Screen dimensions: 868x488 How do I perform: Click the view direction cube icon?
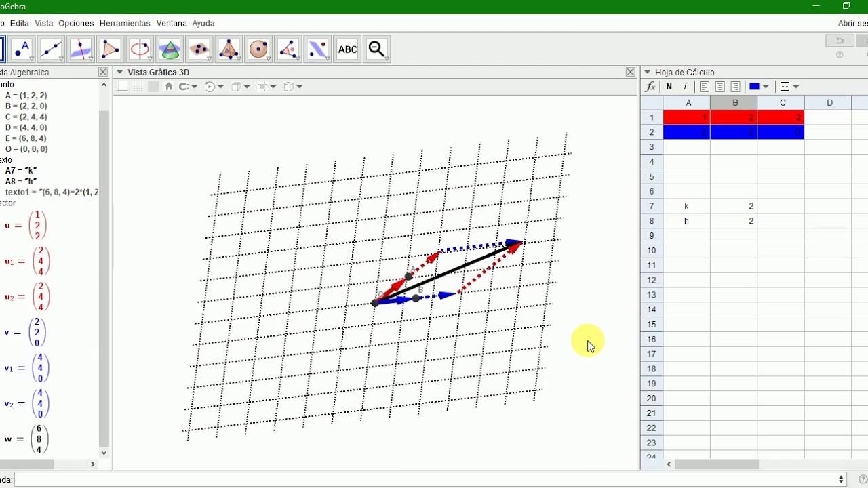coord(236,87)
